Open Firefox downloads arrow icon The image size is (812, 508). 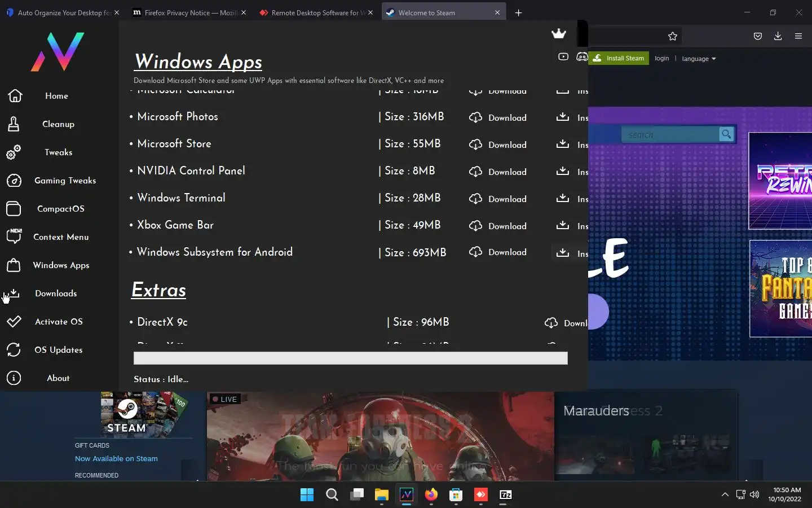(778, 36)
